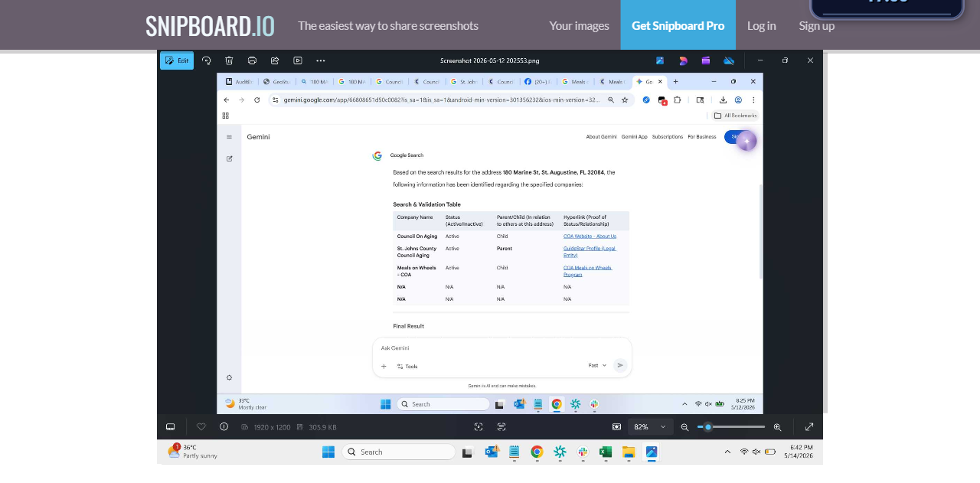The height and width of the screenshot is (483, 980).
Task: Open Your images on Snipboard
Action: click(579, 25)
